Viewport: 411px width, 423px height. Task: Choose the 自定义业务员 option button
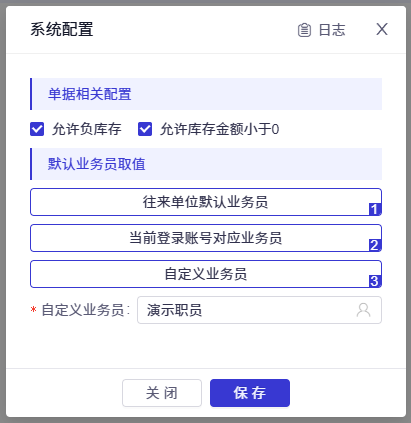[206, 274]
